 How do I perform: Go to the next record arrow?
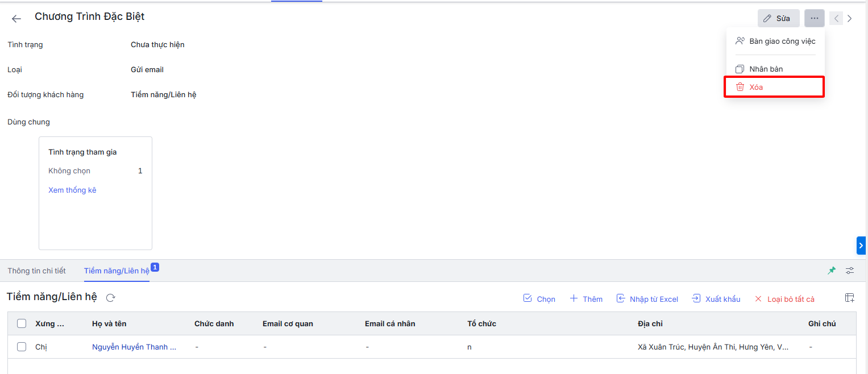(x=850, y=18)
